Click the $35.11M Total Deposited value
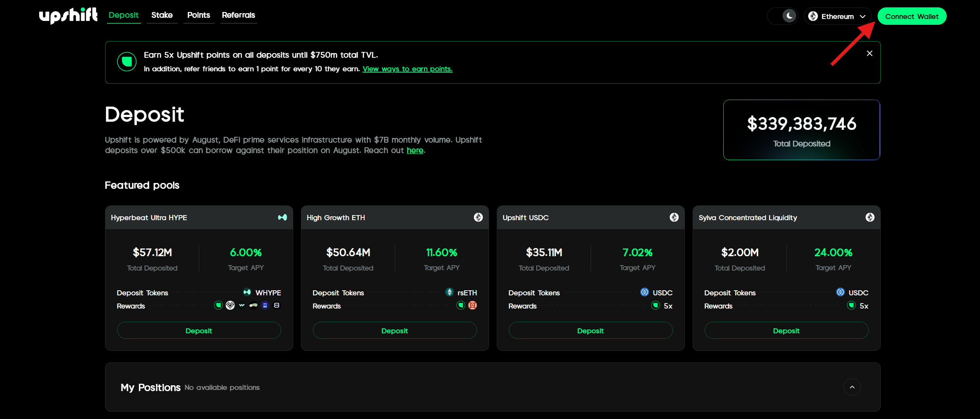 (544, 253)
